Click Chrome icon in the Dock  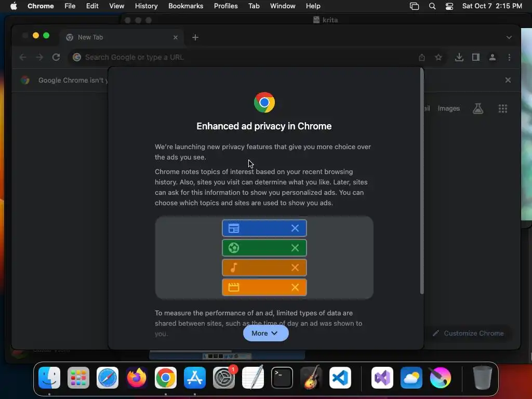click(x=166, y=378)
